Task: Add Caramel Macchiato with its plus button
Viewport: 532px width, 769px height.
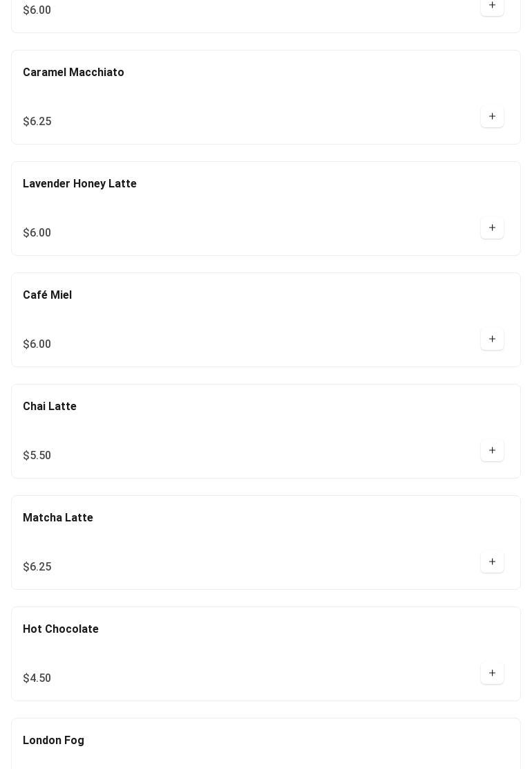Action: tap(492, 116)
